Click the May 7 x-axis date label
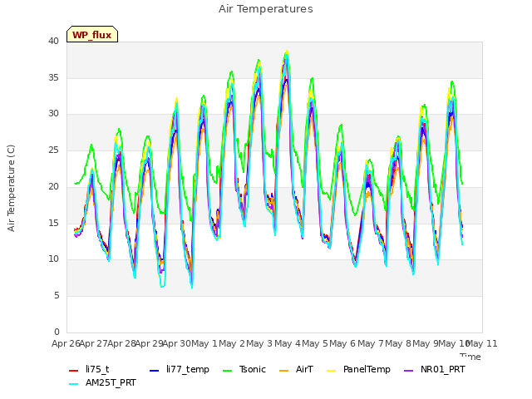This screenshot has width=532, height=399. tap(371, 343)
